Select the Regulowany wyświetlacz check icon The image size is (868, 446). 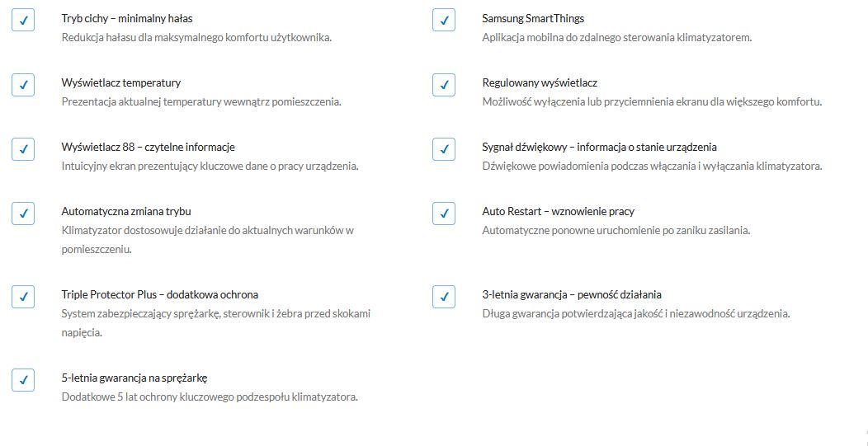click(x=444, y=84)
